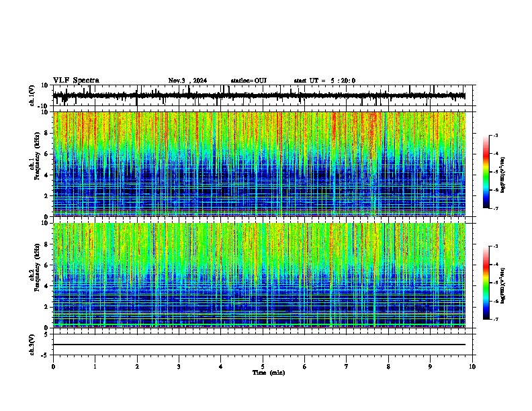Click time axis tick label 10
This screenshot has width=532, height=411.
(x=472, y=367)
